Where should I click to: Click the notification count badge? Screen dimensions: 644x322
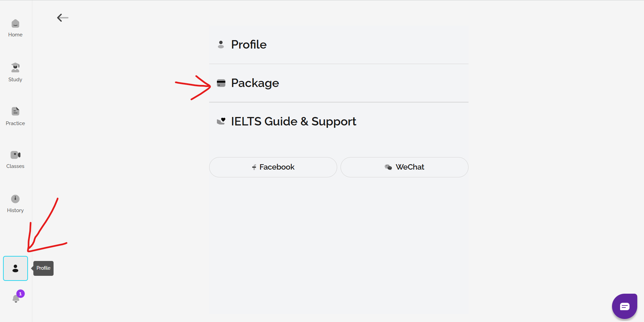pyautogui.click(x=21, y=294)
